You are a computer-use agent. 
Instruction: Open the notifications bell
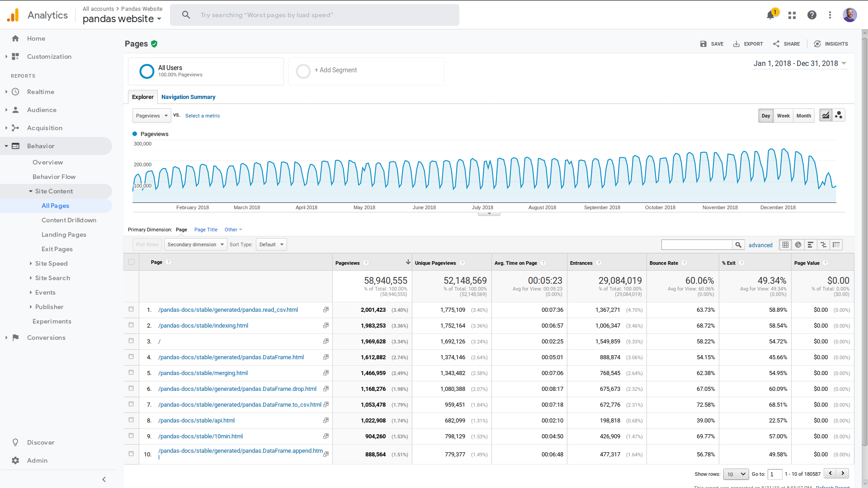coord(770,15)
